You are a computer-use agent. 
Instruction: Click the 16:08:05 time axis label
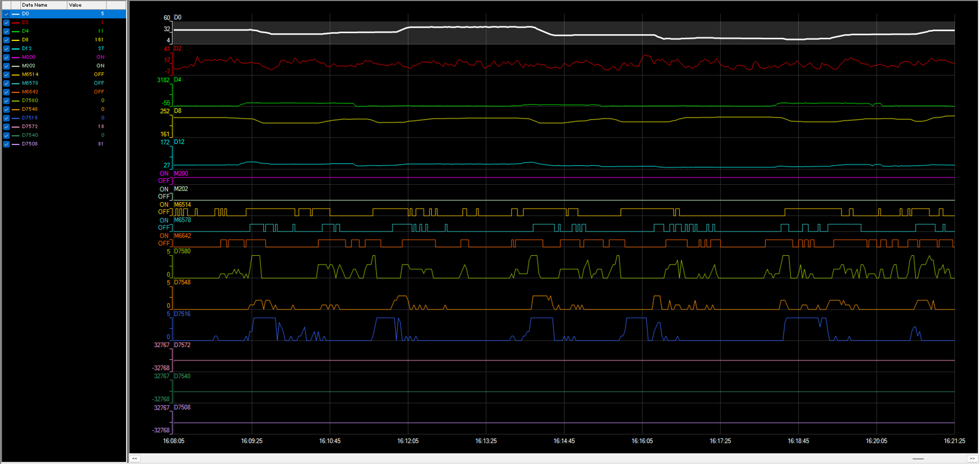coord(174,441)
